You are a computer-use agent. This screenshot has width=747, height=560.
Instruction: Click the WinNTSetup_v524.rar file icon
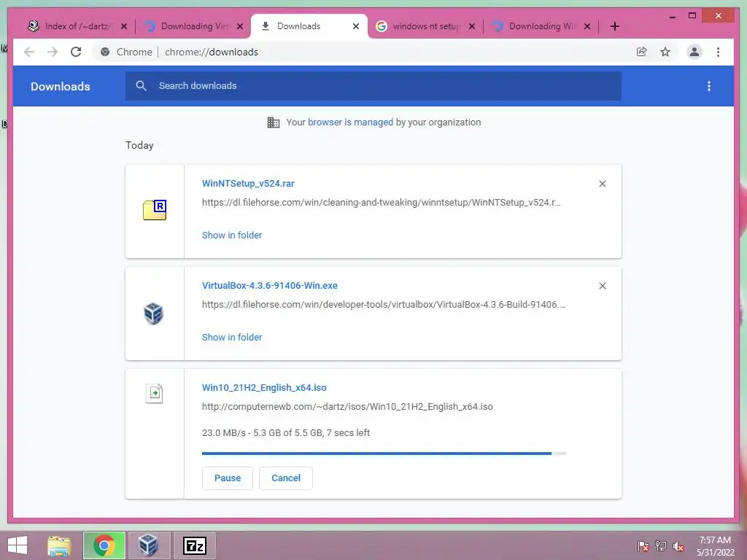pyautogui.click(x=155, y=210)
